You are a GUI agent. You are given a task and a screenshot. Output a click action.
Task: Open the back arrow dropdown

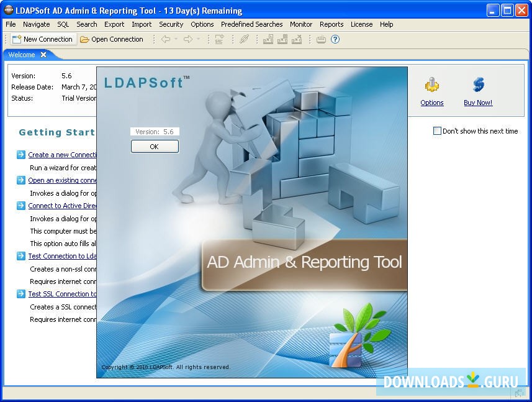(x=176, y=39)
